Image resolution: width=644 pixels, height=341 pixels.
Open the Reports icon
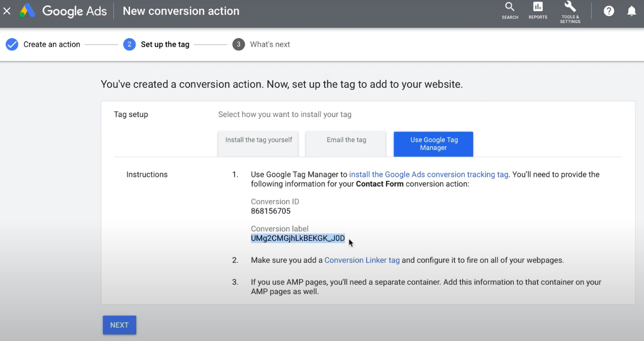[x=537, y=10]
